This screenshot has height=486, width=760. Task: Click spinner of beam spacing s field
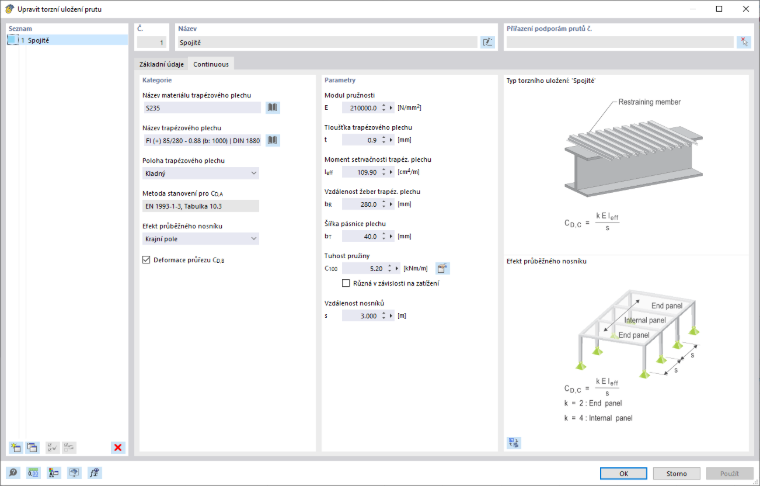pyautogui.click(x=384, y=315)
